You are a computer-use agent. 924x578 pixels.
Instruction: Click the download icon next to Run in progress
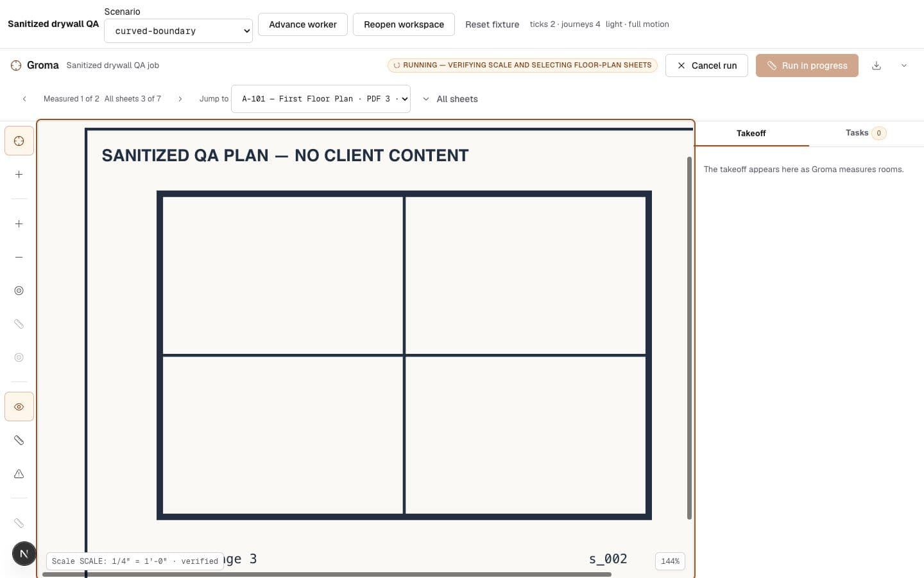coord(877,66)
